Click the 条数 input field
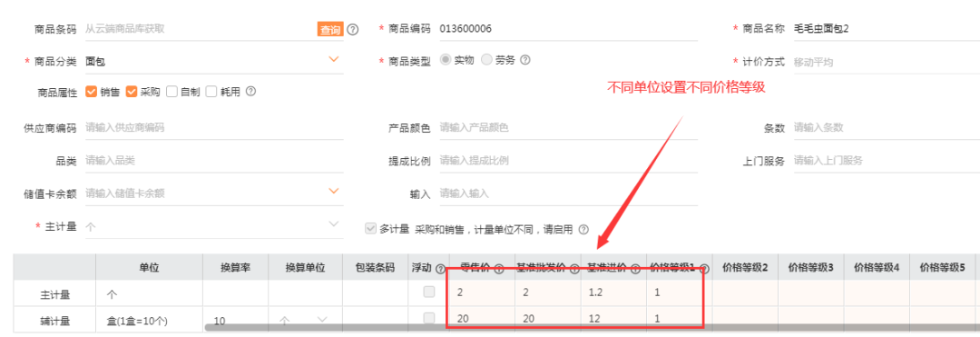This screenshot has height=337, width=980. [x=887, y=127]
